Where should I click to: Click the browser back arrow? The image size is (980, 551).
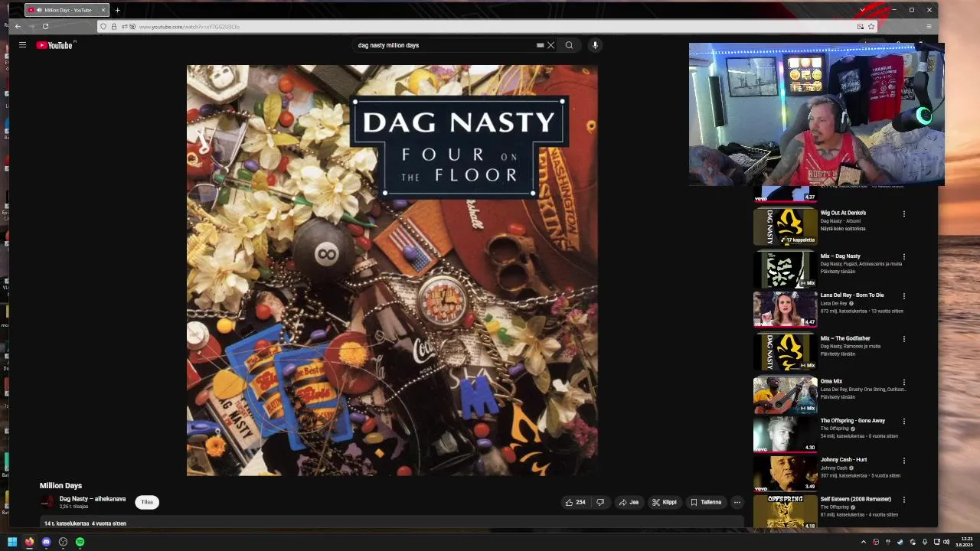18,26
